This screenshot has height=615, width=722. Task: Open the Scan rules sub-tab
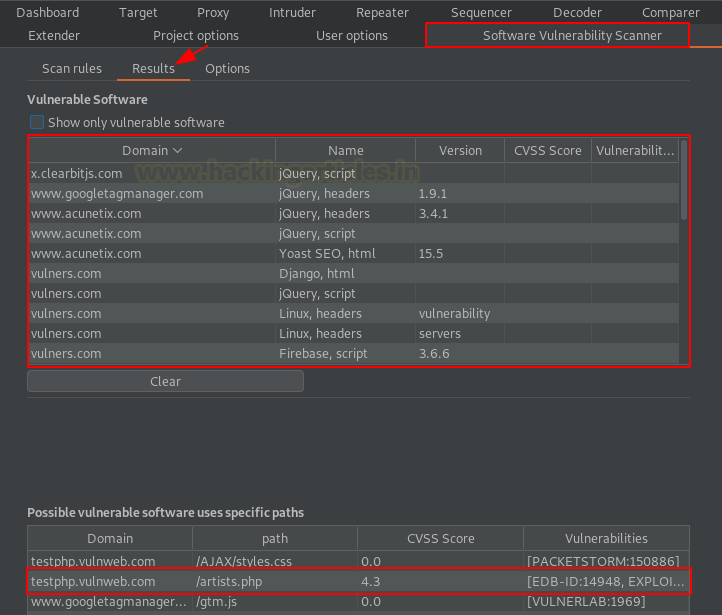72,69
